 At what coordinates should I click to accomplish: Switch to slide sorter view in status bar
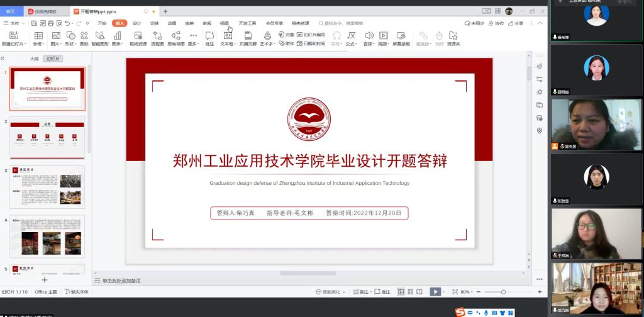pyautogui.click(x=410, y=292)
